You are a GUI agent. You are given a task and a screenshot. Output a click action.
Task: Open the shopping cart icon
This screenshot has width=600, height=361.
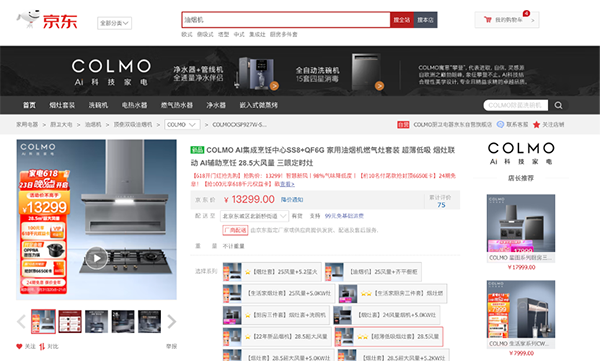click(x=488, y=20)
